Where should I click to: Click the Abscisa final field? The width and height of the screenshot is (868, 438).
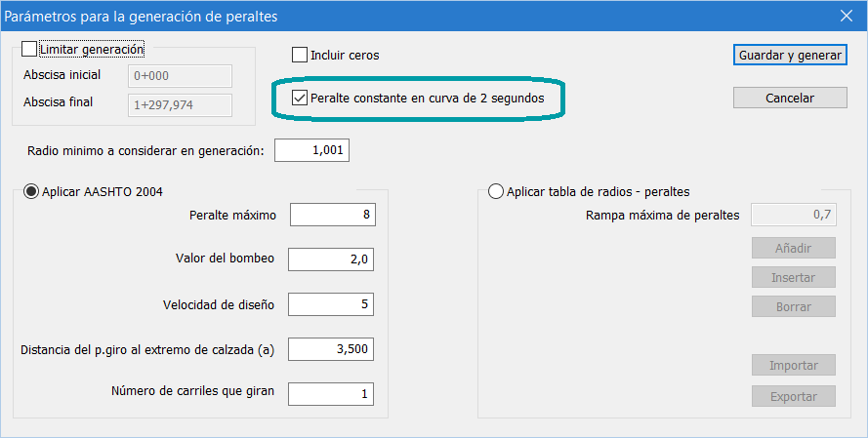coord(180,105)
